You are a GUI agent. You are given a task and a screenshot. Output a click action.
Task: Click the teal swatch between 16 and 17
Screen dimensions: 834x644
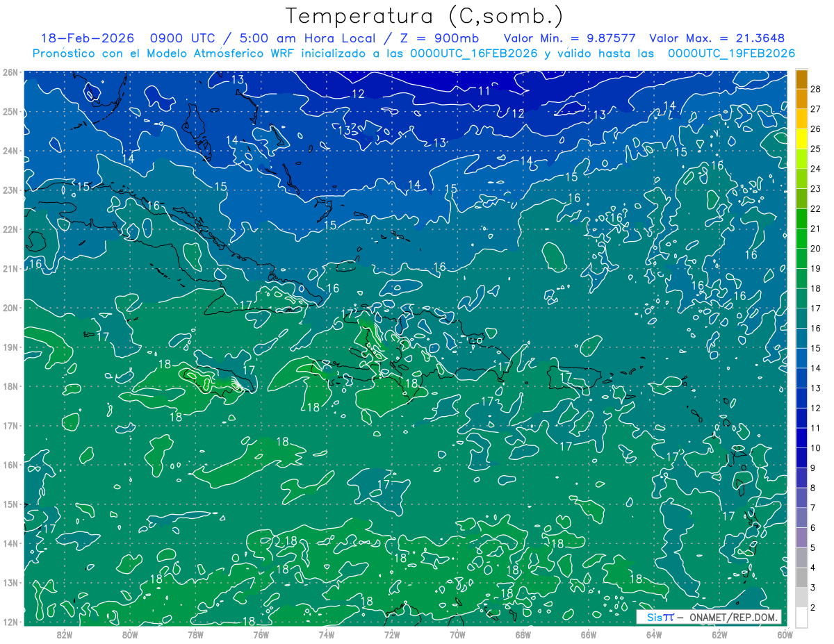801,318
